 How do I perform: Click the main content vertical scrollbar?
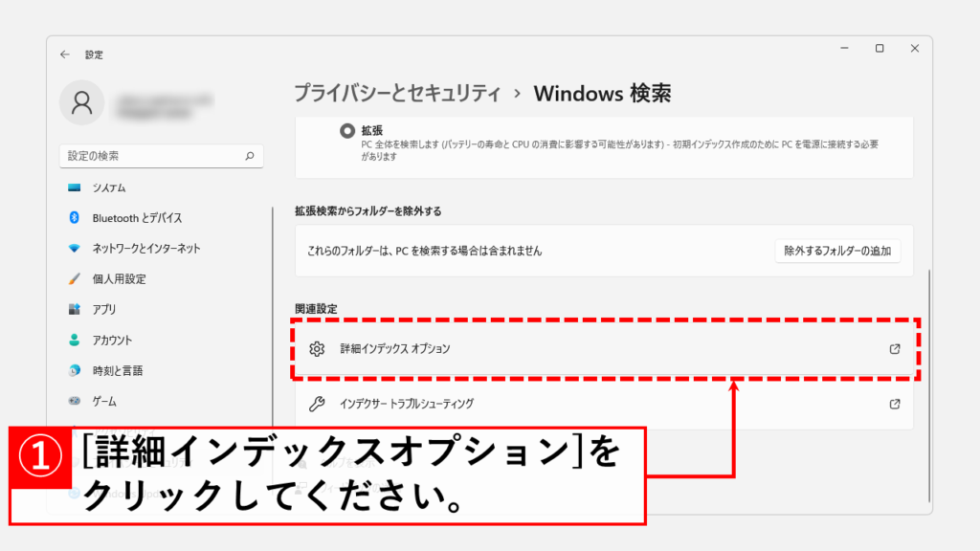pyautogui.click(x=929, y=386)
